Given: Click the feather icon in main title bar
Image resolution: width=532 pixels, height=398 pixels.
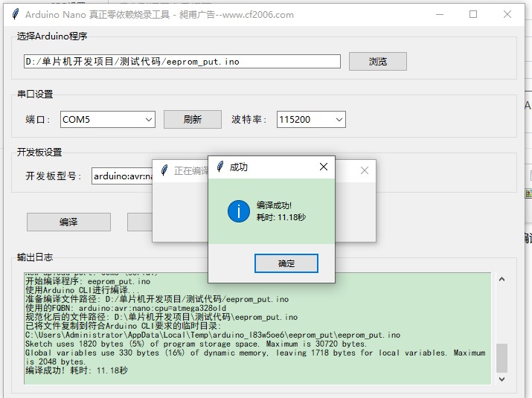Looking at the screenshot, I should tap(14, 14).
